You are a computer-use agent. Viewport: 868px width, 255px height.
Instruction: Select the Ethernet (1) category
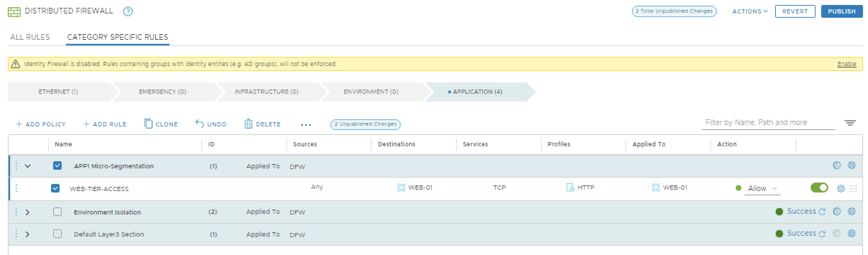coord(58,92)
